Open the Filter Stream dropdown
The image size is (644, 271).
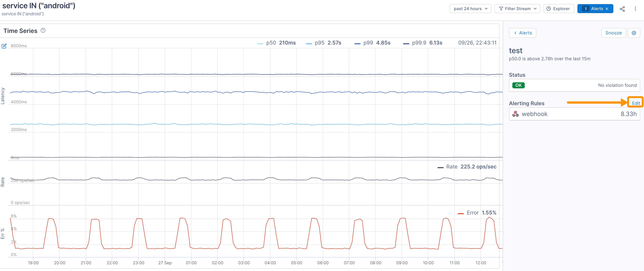(517, 9)
